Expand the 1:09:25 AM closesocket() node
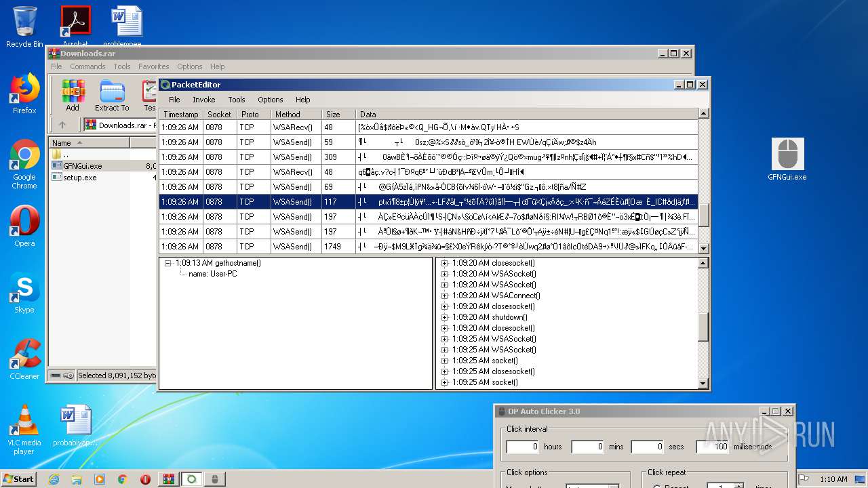868x488 pixels. pos(445,371)
